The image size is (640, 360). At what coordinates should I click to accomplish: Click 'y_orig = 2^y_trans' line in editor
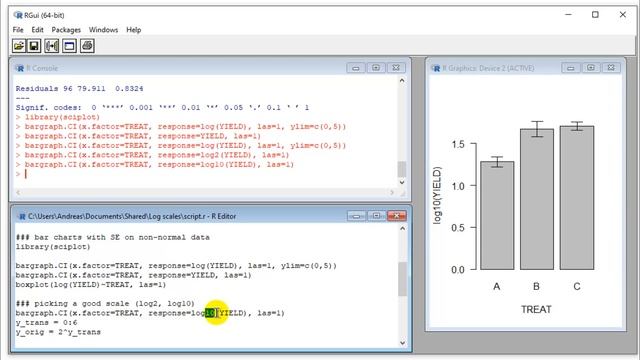click(58, 332)
